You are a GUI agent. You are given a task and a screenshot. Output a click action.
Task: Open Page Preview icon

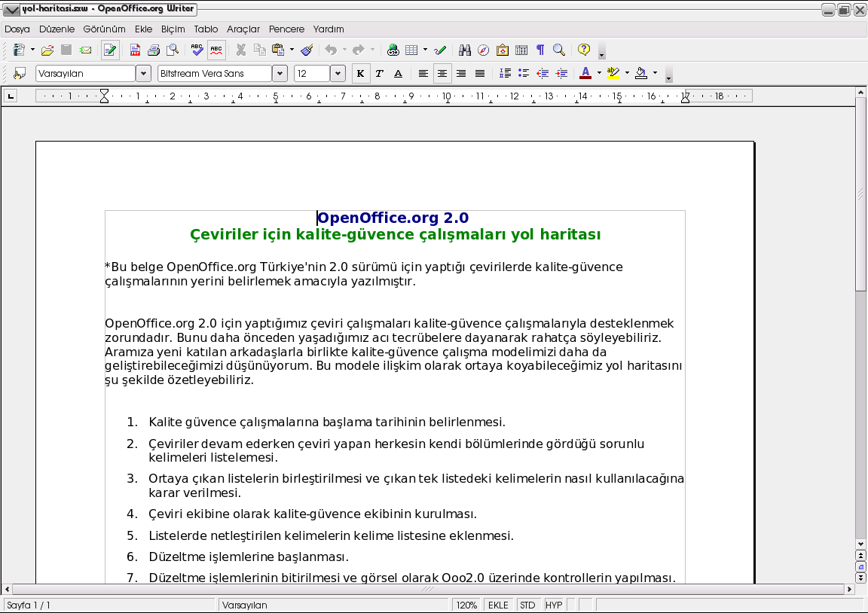(x=173, y=50)
